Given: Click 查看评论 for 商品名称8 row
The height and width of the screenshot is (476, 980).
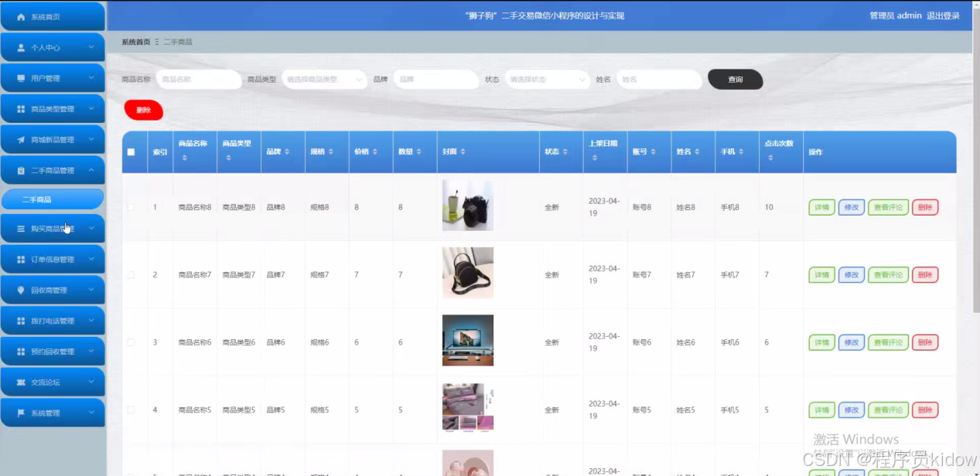Looking at the screenshot, I should click(888, 207).
